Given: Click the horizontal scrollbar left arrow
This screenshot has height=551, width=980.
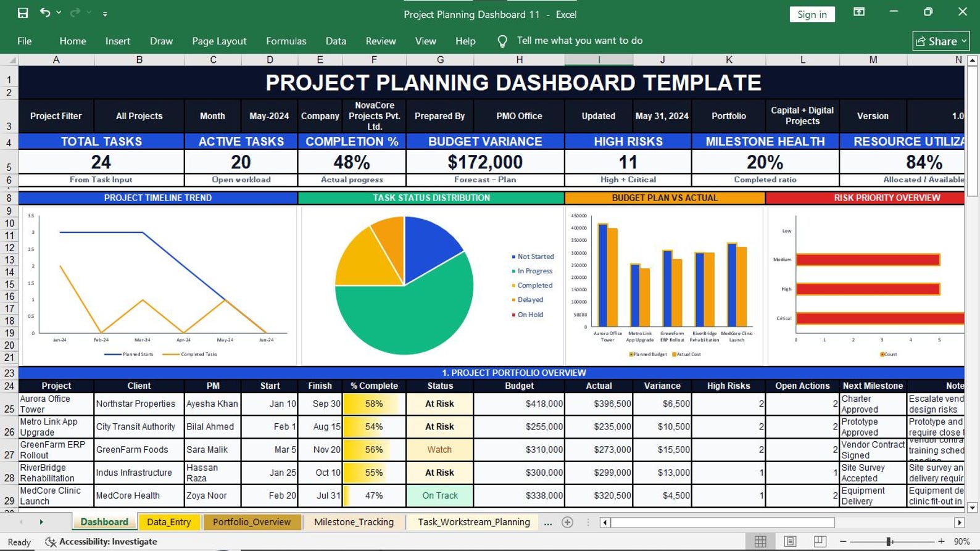Looking at the screenshot, I should coord(605,523).
